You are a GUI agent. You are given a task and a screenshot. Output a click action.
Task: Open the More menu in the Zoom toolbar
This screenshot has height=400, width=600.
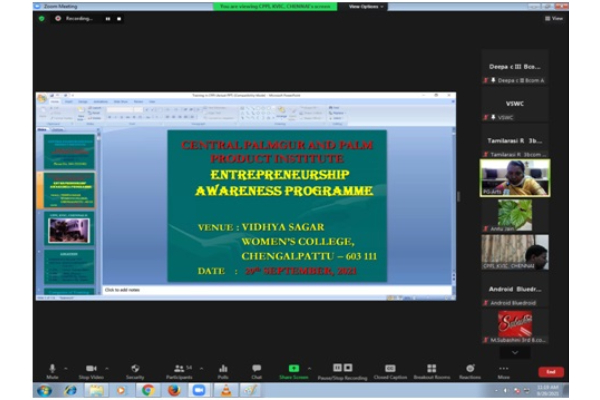coord(503,369)
